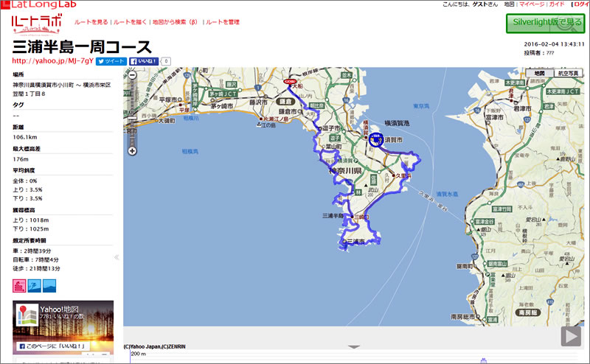The width and height of the screenshot is (590, 364).
Task: Click the 逗子市 label on the map
Action: (331, 129)
